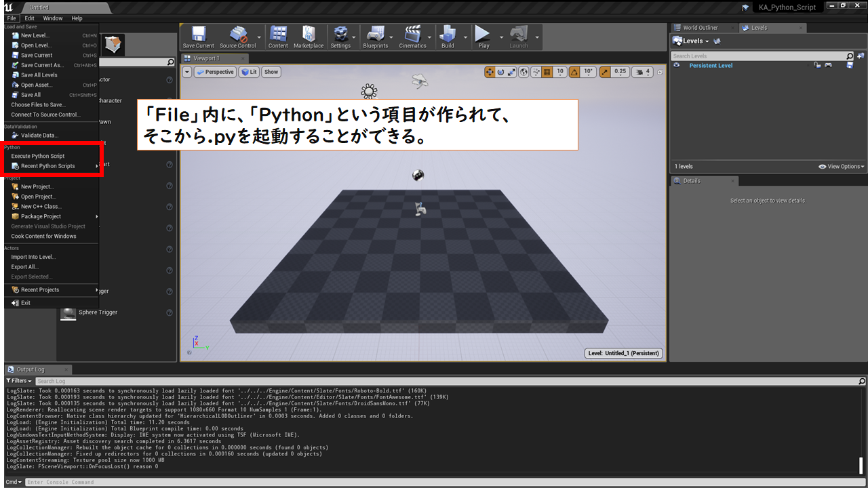Click the Search Log field
868x488 pixels.
tap(449, 381)
